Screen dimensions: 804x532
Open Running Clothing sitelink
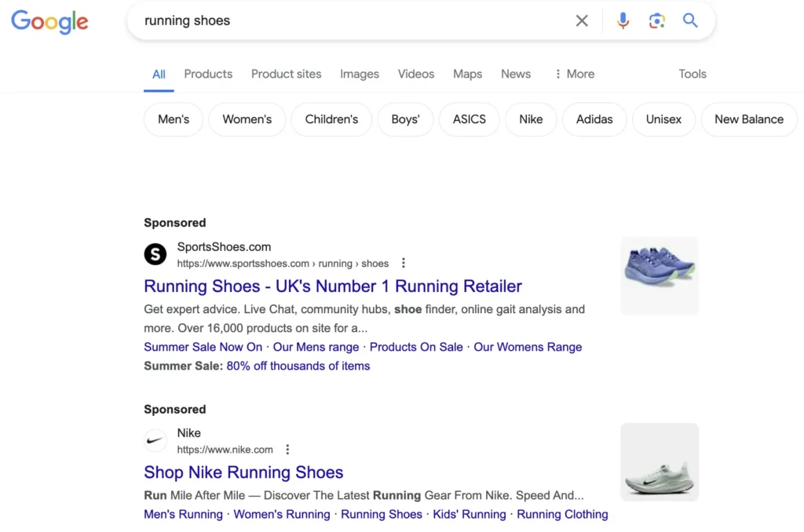(562, 514)
